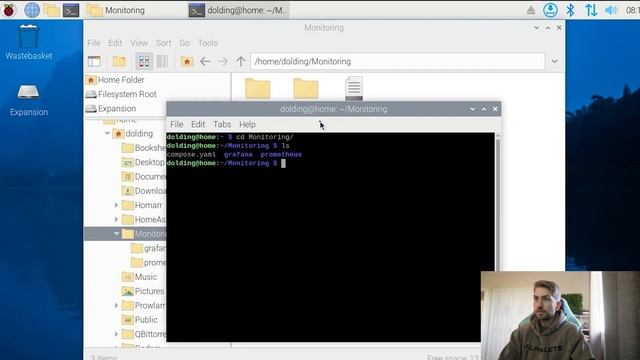Viewport: 640px width, 360px height.
Task: Select the text file icon in Monitoring pane
Action: [x=354, y=88]
